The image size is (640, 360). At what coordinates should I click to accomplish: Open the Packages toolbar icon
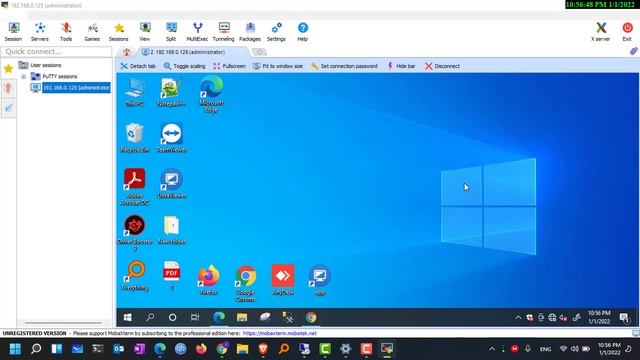(x=250, y=32)
